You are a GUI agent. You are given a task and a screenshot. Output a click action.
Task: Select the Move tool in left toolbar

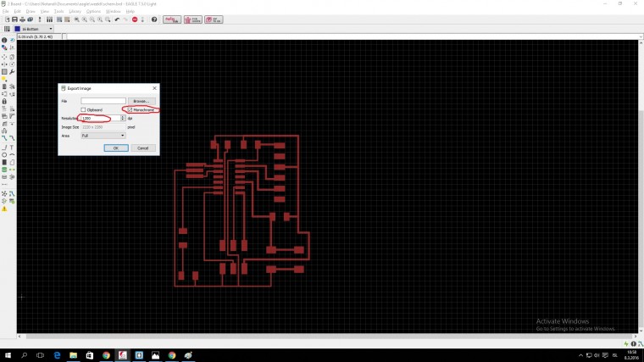[x=4, y=57]
